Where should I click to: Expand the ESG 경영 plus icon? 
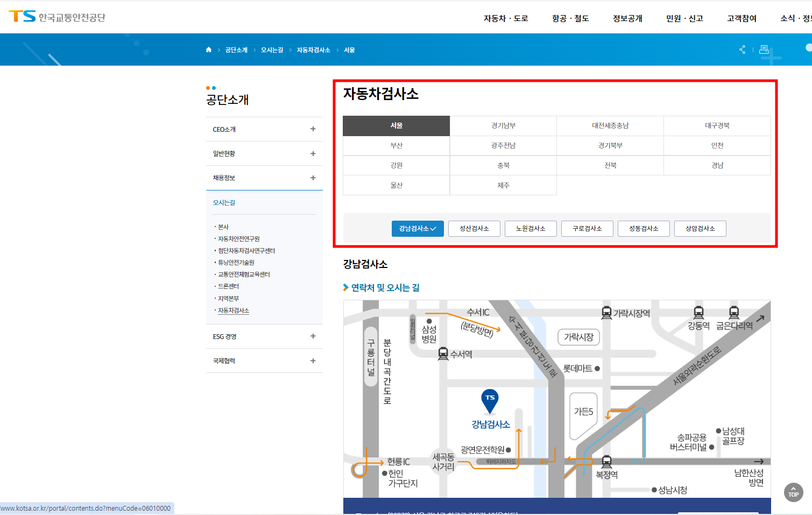313,336
